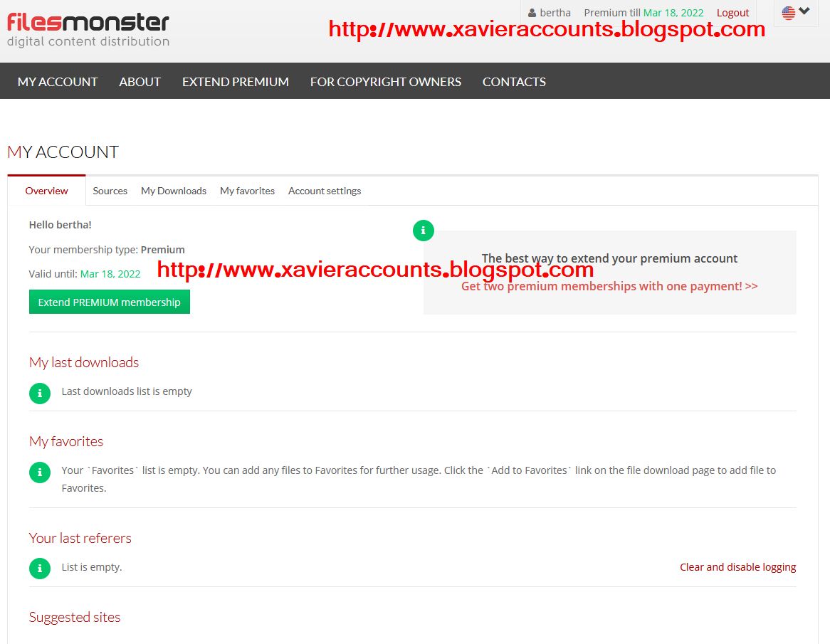The width and height of the screenshot is (830, 644).
Task: Click the bertha username in header
Action: (x=555, y=13)
